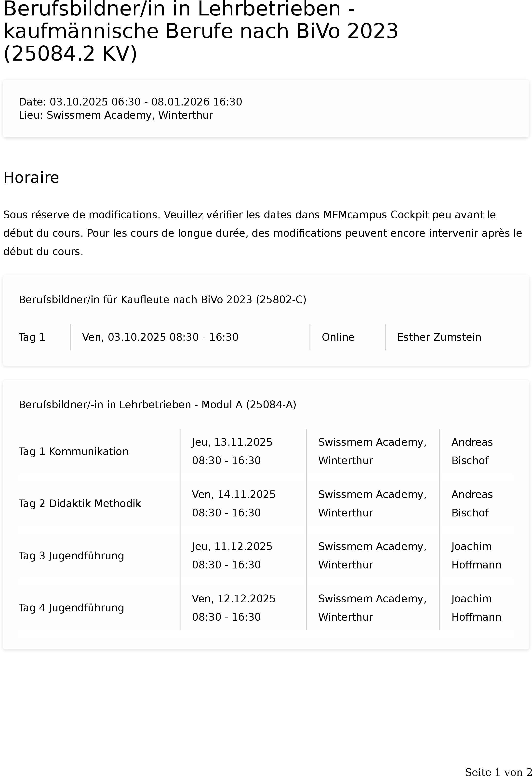Open the Modul A (25084-A) header
Screen dimensions: 532x776
(157, 405)
